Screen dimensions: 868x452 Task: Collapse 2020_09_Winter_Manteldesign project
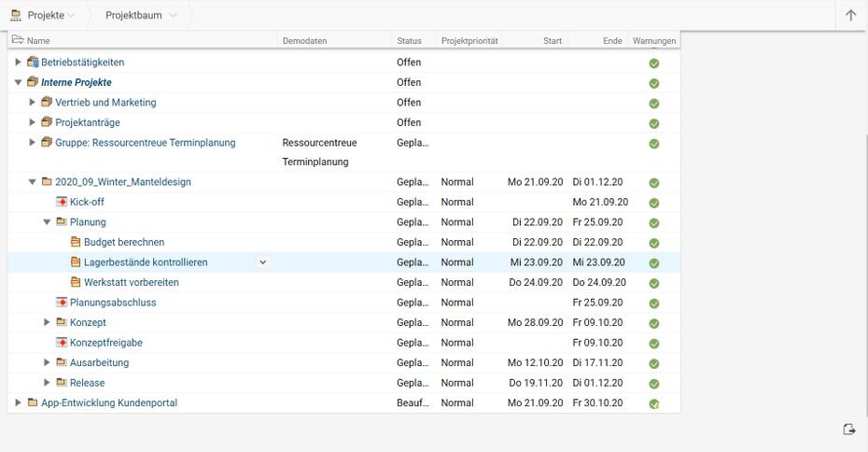coord(32,182)
